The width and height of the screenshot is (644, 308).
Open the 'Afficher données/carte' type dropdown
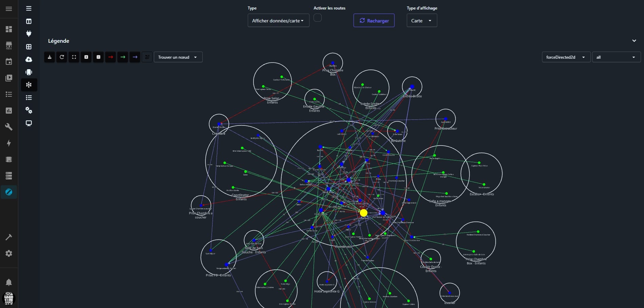point(278,21)
